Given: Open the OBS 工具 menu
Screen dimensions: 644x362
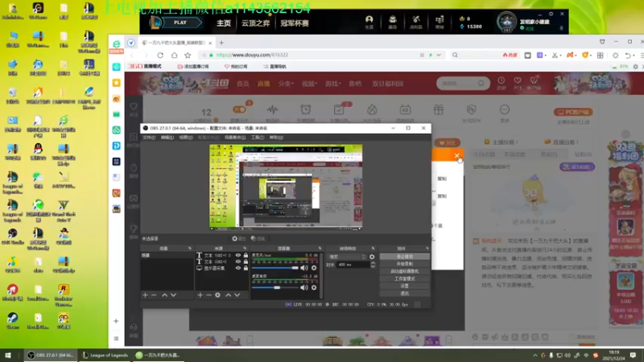Looking at the screenshot, I should click(x=258, y=138).
